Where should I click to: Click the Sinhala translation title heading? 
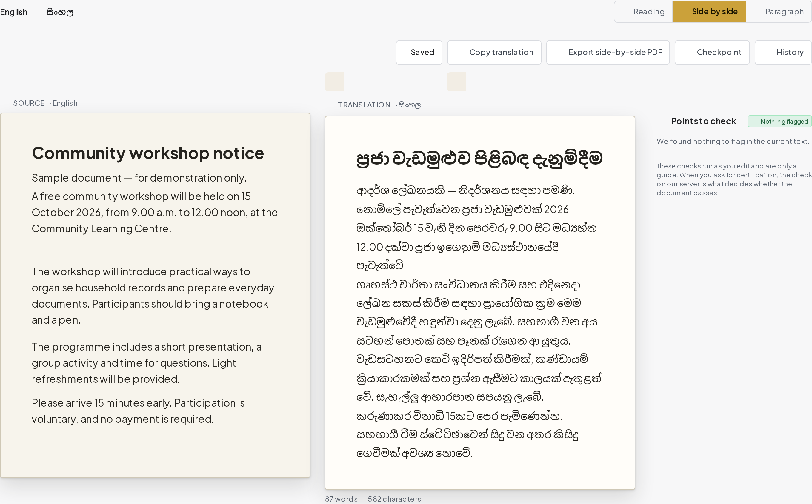tap(479, 158)
